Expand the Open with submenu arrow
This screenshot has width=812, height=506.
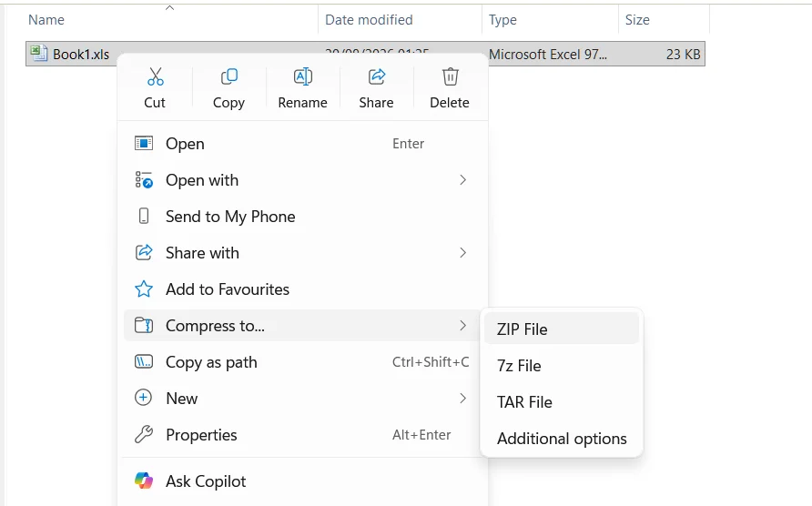coord(463,179)
